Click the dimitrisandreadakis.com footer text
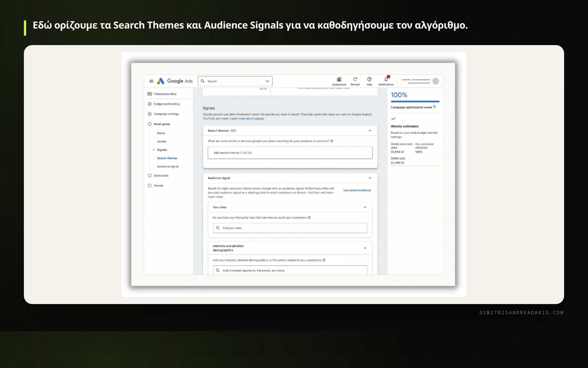The image size is (588, 368). (x=521, y=313)
